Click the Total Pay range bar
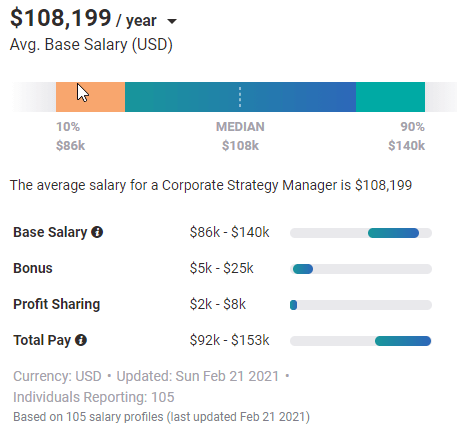This screenshot has width=457, height=432. (x=361, y=341)
